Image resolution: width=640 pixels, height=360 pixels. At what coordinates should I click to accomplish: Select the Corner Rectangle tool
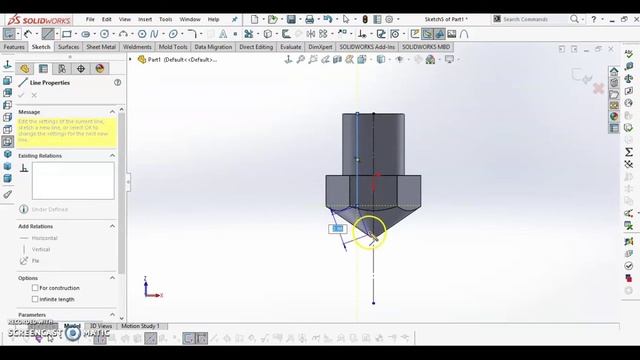[x=67, y=34]
